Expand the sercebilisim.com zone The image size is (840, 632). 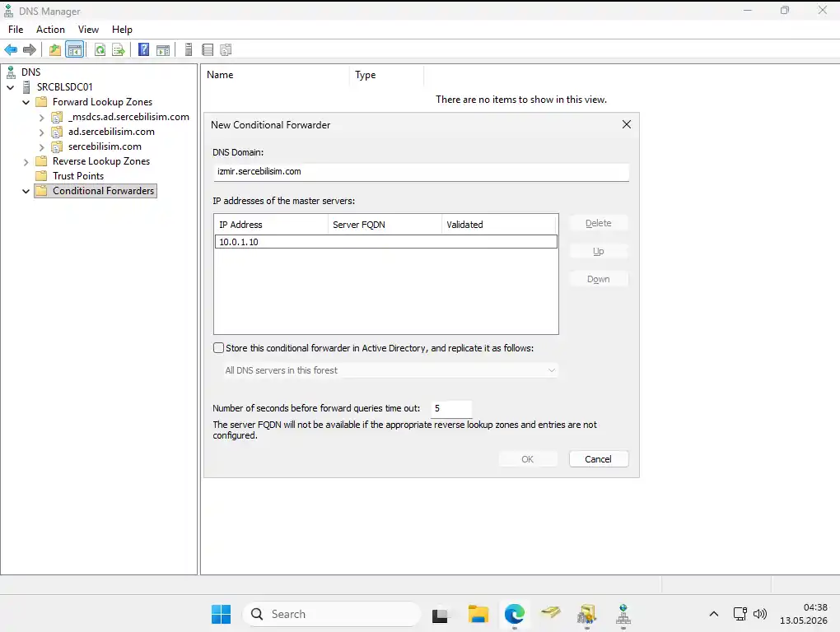(41, 146)
